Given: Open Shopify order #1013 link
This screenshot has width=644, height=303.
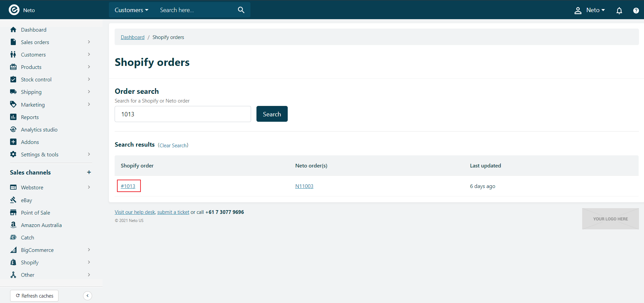Looking at the screenshot, I should 128,186.
